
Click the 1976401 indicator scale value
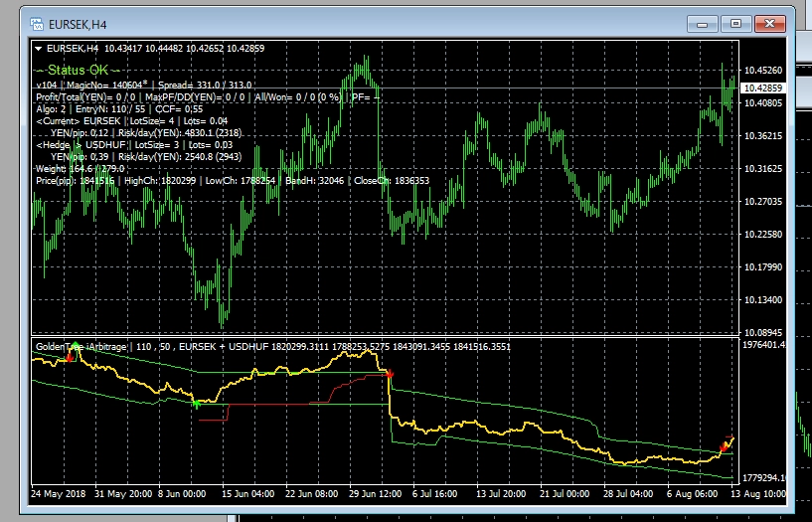click(763, 344)
